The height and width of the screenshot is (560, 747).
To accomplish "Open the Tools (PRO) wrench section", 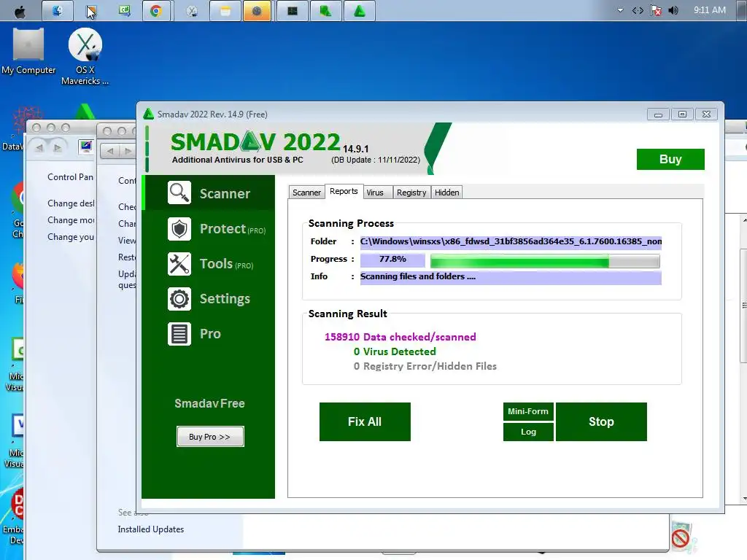I will (209, 264).
